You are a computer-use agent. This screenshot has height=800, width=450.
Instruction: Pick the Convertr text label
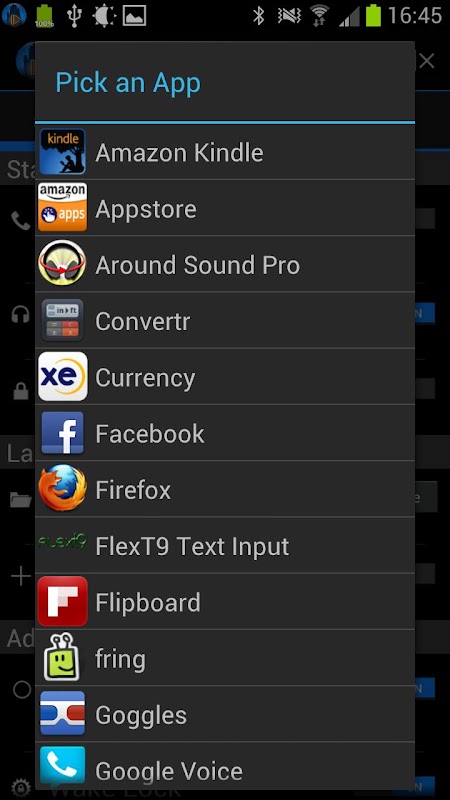click(142, 321)
